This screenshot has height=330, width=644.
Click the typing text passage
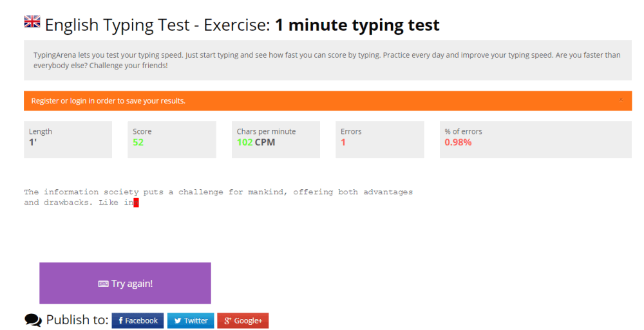pyautogui.click(x=218, y=197)
